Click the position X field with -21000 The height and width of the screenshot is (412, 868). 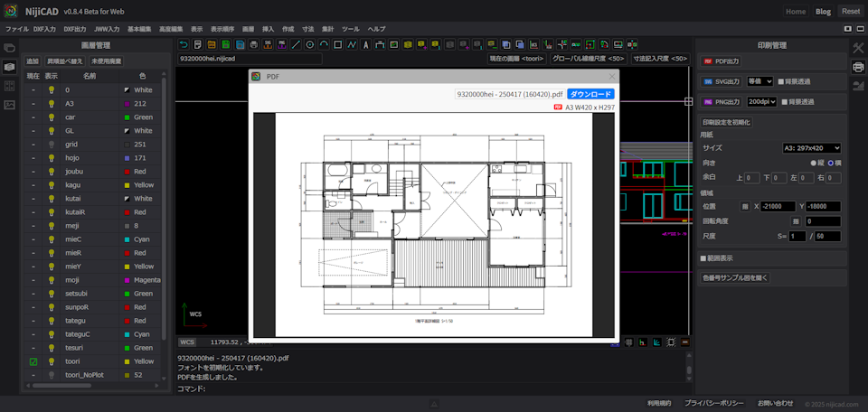click(778, 206)
